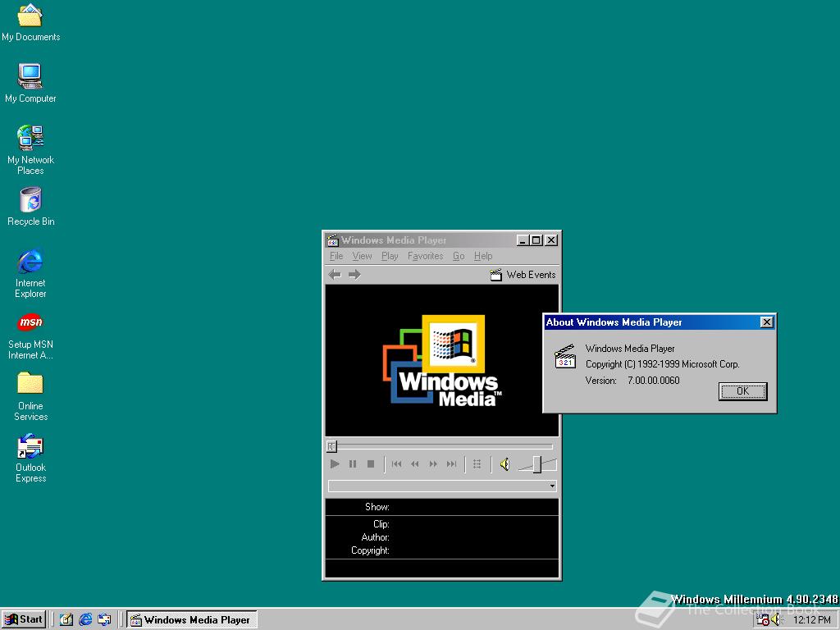Skip to the next track

pos(451,463)
